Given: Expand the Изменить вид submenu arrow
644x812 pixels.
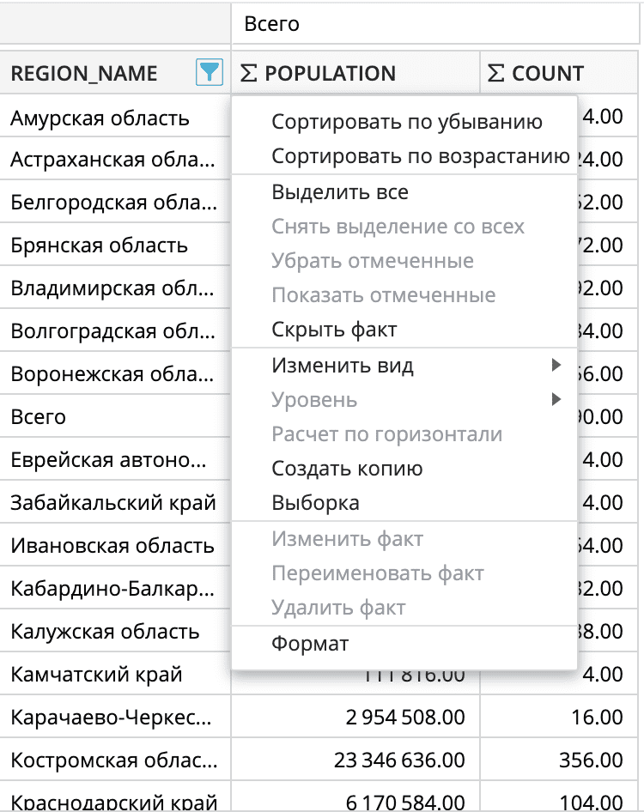Looking at the screenshot, I should coord(556,366).
